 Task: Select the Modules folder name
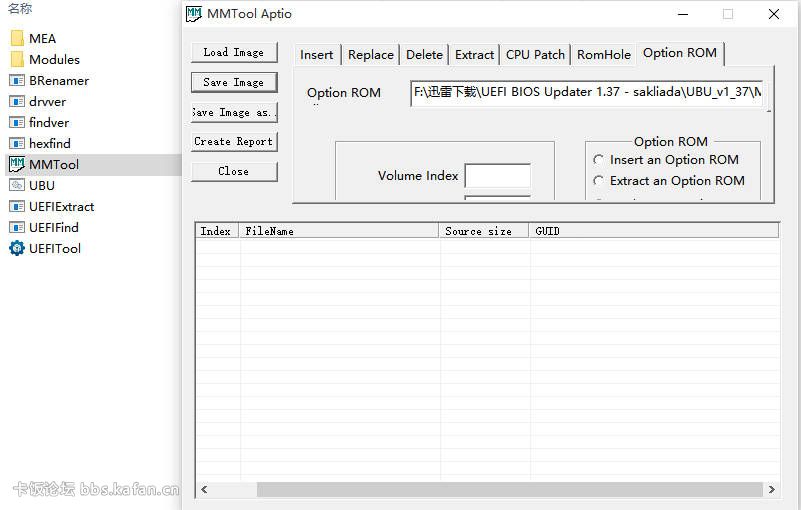pos(54,60)
